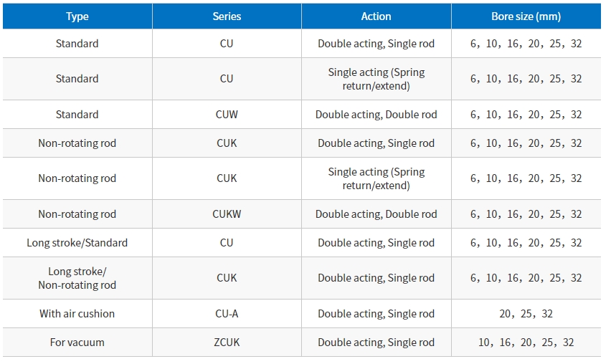Click bore size 10, 16, 20, 25, 32 cell
Image resolution: width=611 pixels, height=364 pixels.
click(x=526, y=343)
